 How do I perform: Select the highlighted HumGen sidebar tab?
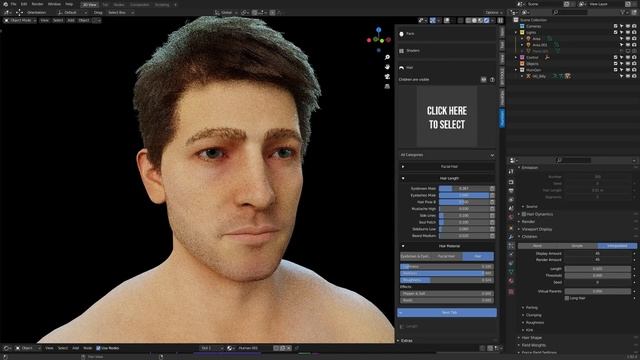[x=502, y=118]
